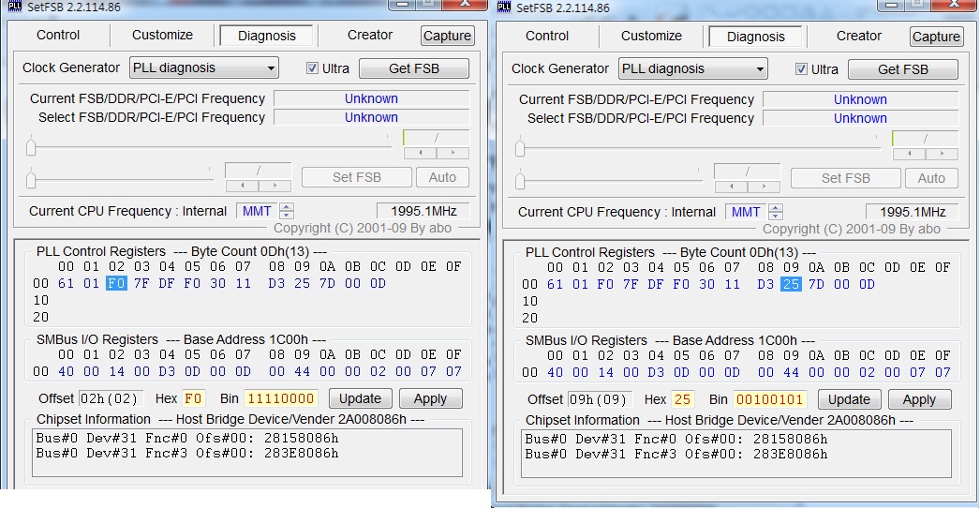
Task: Click Bin field 00100101 in right window
Action: tap(769, 399)
